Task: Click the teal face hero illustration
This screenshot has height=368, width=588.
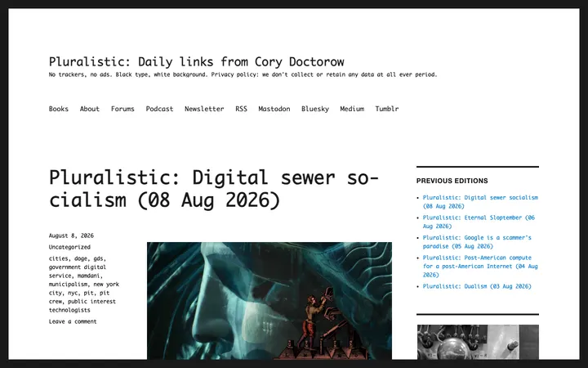Action: point(269,301)
